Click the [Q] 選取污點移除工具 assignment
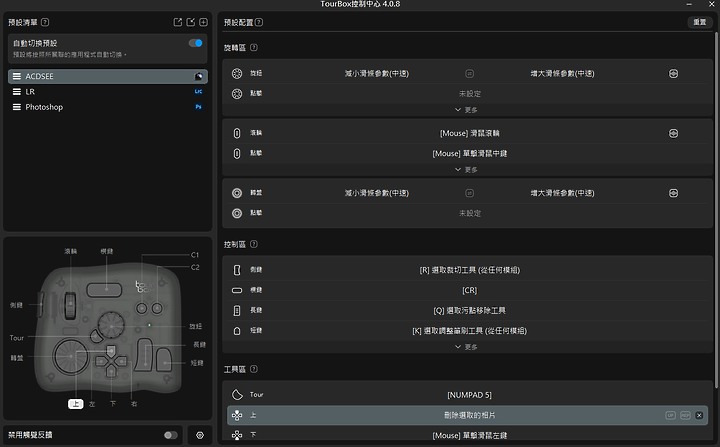Viewport: 720px width, 447px height. click(x=469, y=311)
